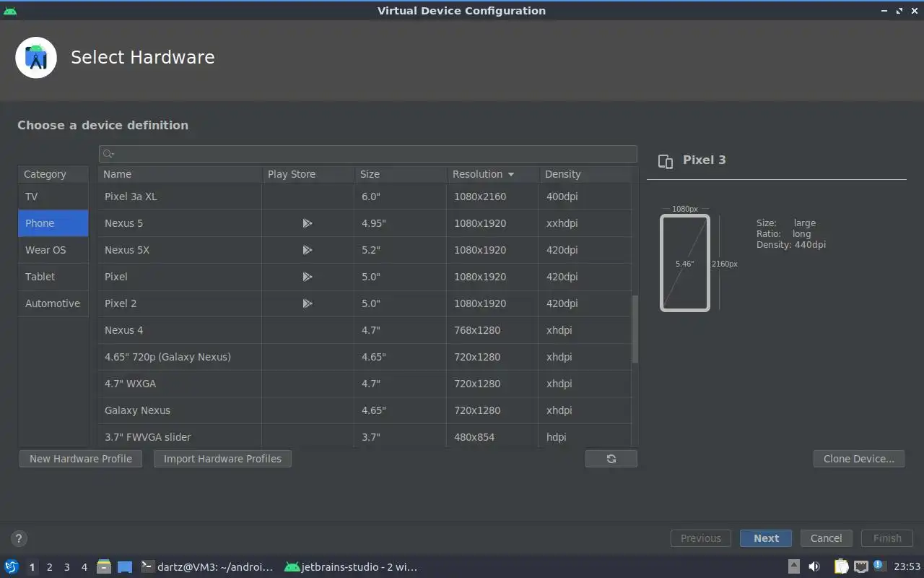The image size is (924, 578).
Task: Click the volume speaker tray icon
Action: (x=814, y=567)
